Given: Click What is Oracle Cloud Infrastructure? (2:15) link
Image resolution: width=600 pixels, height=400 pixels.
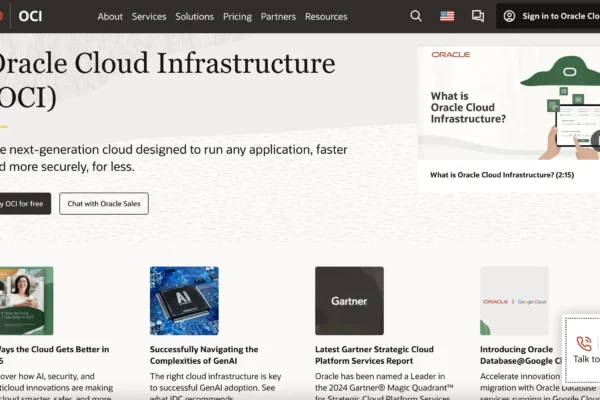Looking at the screenshot, I should click(502, 175).
